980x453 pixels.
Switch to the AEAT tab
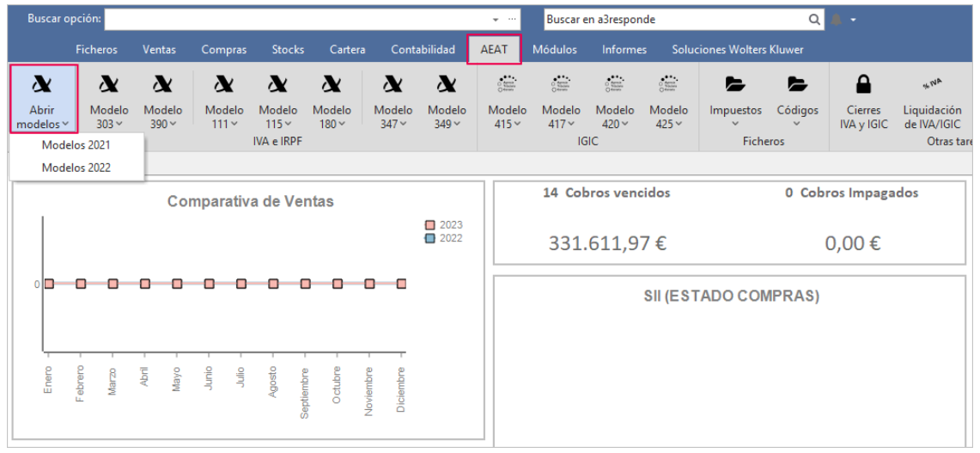pos(494,50)
